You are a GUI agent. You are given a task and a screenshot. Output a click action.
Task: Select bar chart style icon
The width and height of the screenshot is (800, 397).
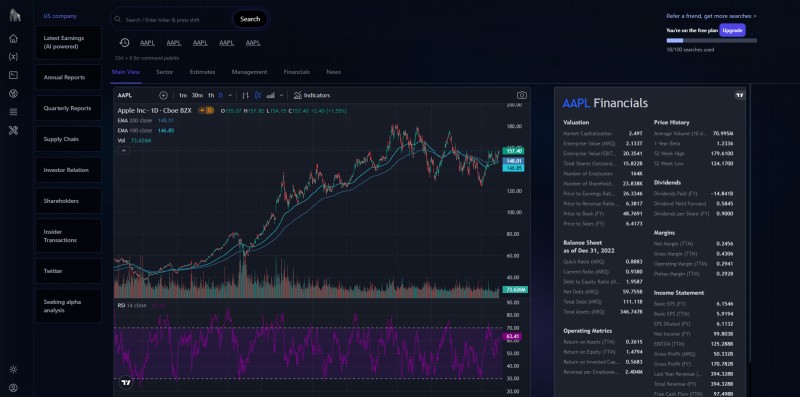coord(245,95)
